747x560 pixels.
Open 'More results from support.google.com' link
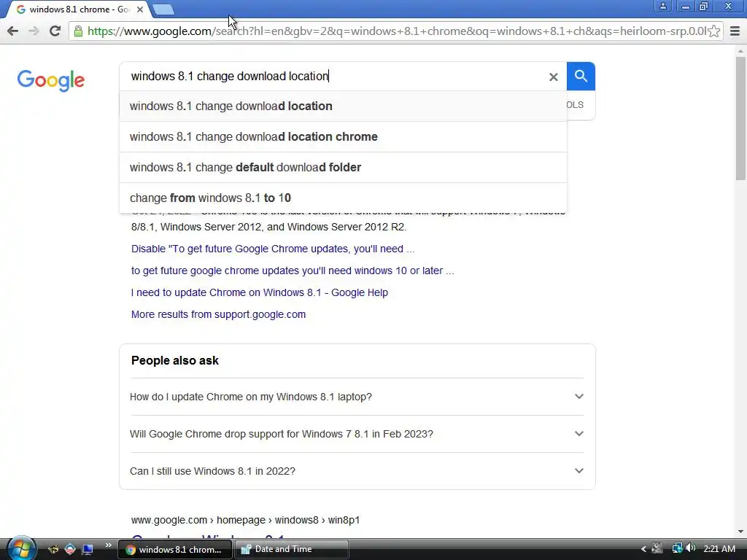point(218,314)
